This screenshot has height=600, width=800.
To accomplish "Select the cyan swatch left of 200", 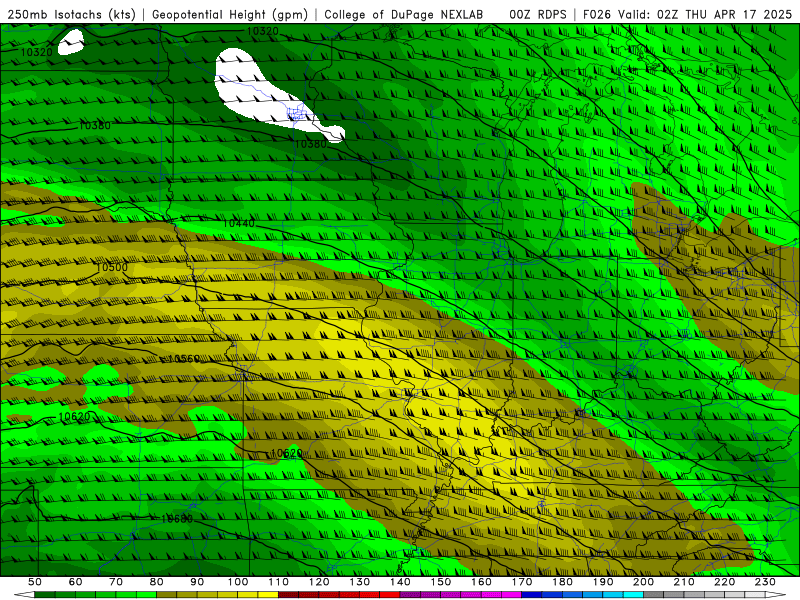I will 634,595.
